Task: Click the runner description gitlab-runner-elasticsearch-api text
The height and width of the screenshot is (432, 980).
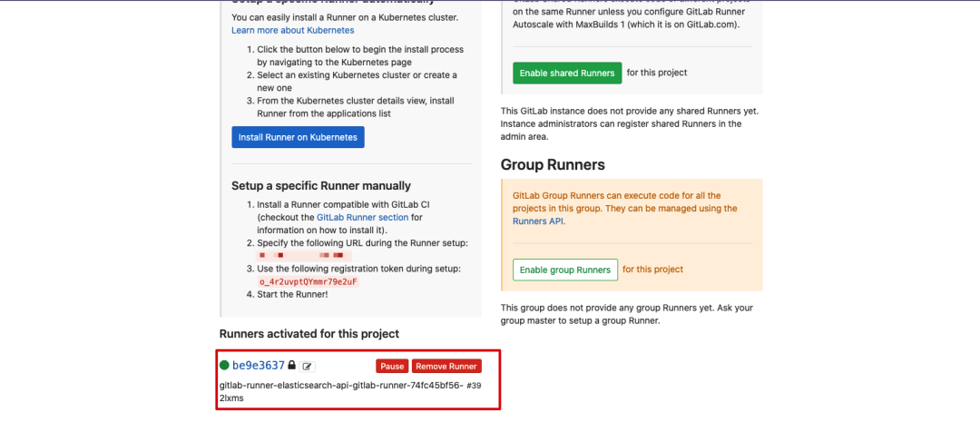Action: (x=341, y=386)
